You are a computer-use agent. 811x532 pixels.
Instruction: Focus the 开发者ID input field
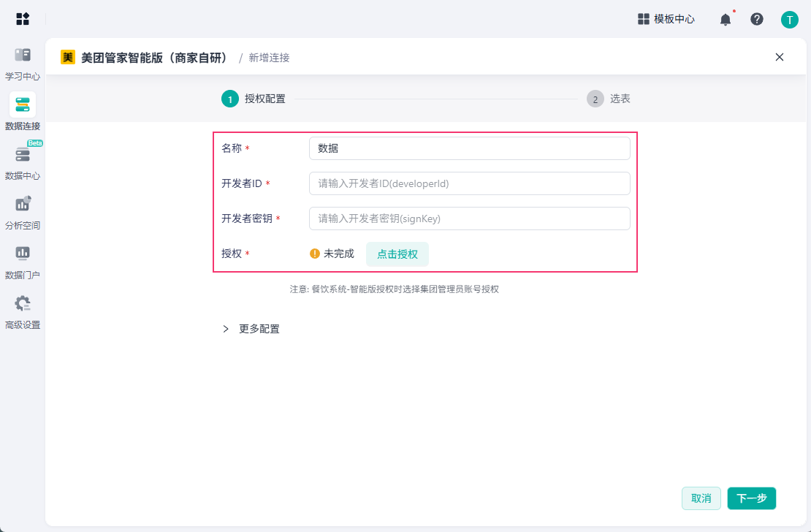(470, 183)
